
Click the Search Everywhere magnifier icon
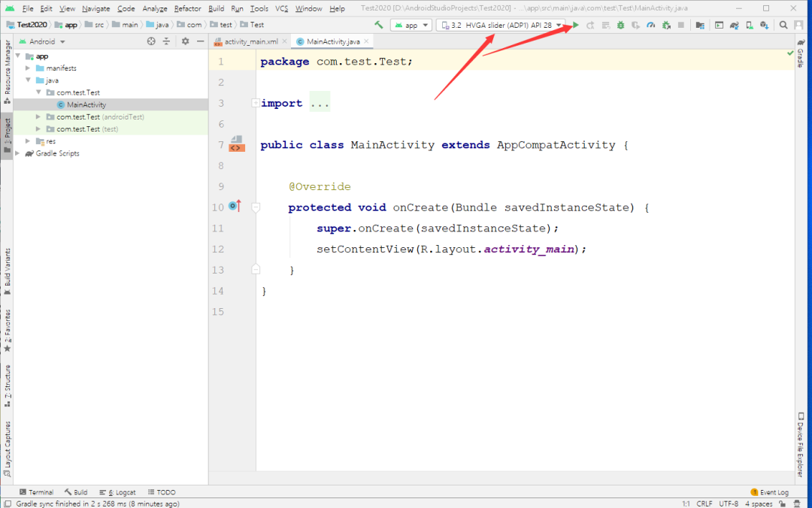tap(783, 25)
